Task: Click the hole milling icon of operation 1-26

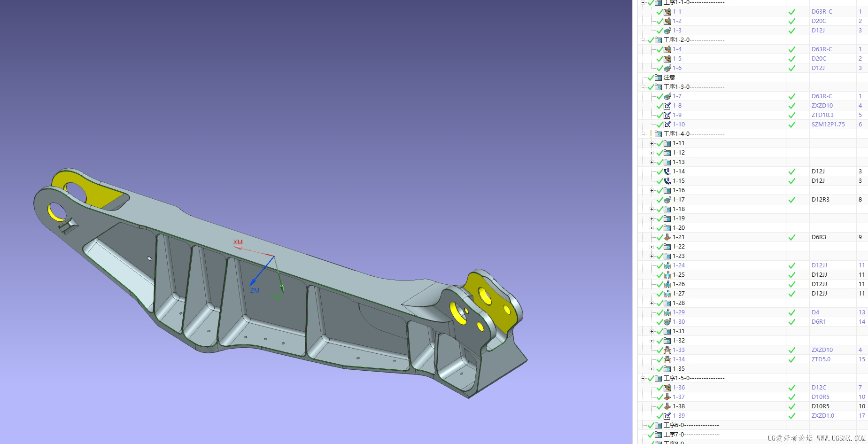Action: click(667, 284)
